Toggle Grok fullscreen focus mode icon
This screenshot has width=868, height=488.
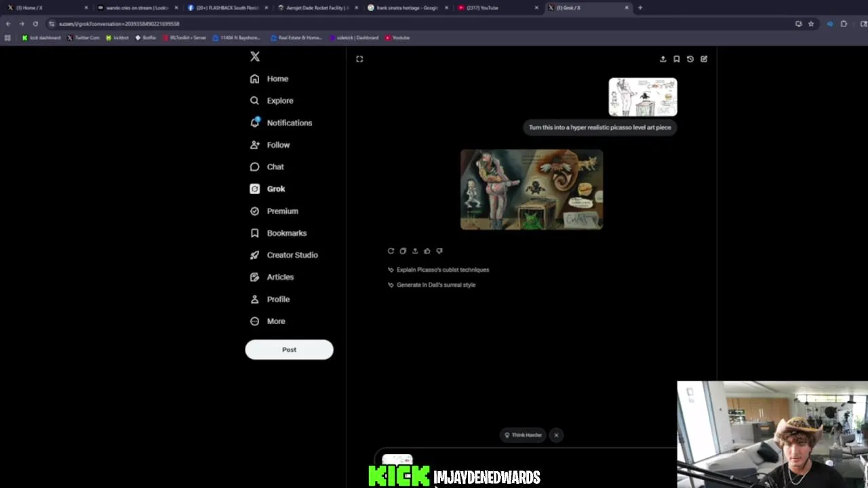pos(359,59)
